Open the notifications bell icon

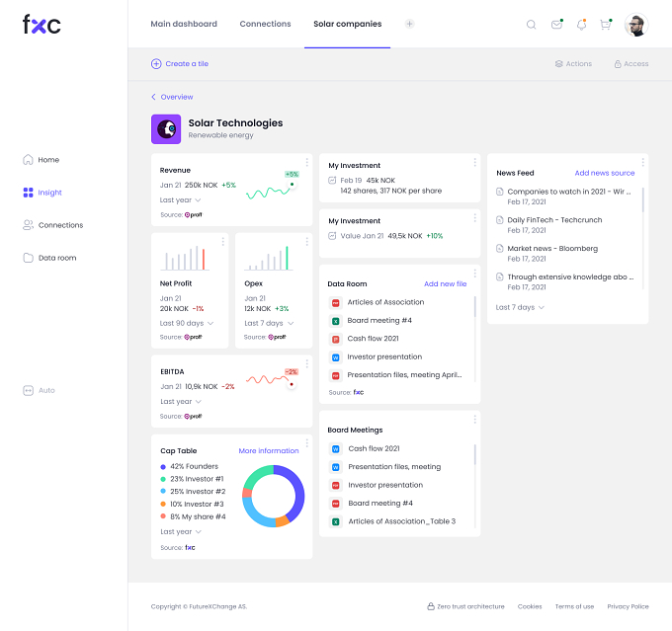(x=581, y=25)
